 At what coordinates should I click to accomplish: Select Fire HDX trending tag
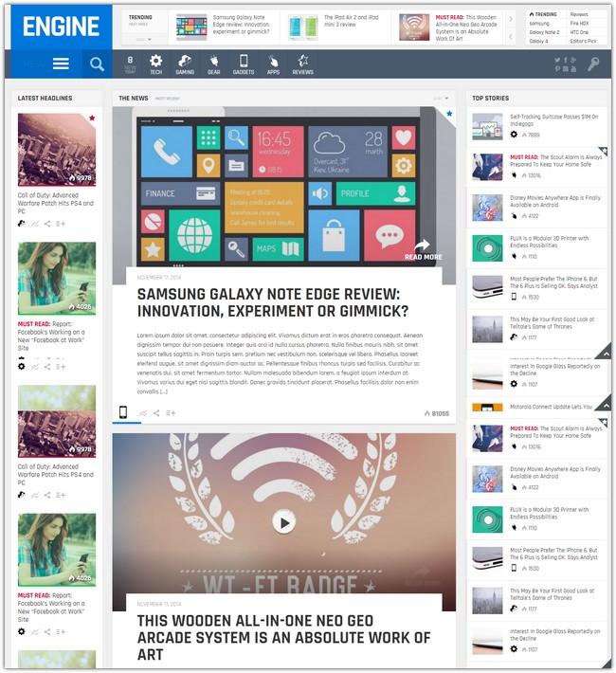pyautogui.click(x=579, y=23)
